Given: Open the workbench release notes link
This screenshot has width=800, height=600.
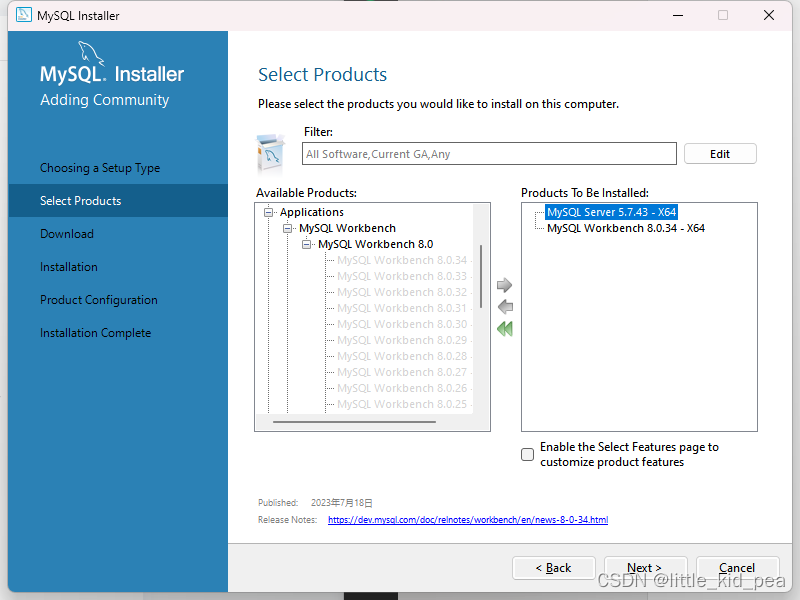Looking at the screenshot, I should coord(468,519).
